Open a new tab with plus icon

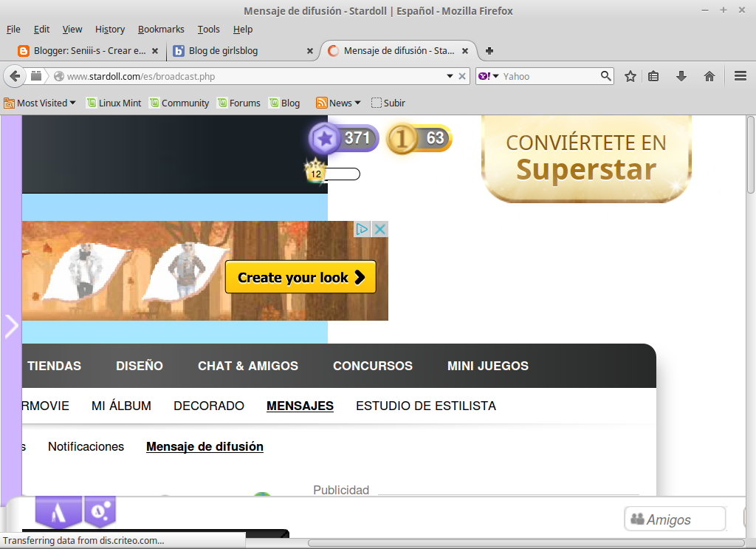click(489, 51)
